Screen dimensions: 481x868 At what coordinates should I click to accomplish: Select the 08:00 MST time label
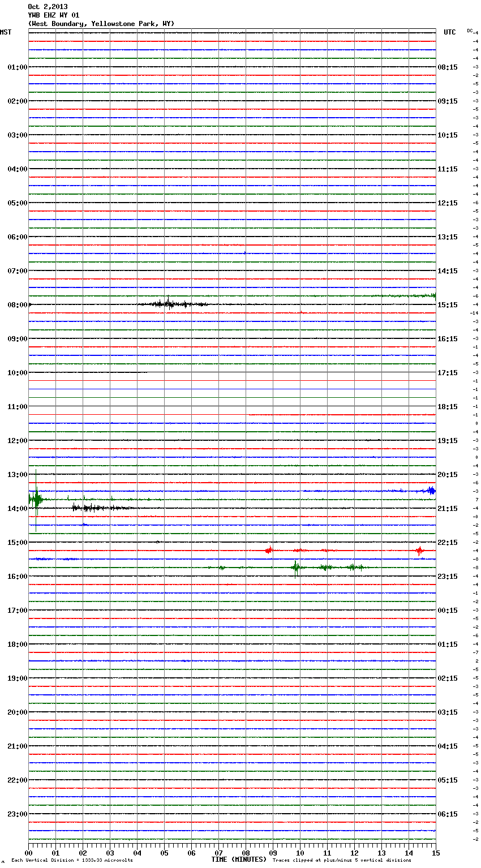[18, 305]
